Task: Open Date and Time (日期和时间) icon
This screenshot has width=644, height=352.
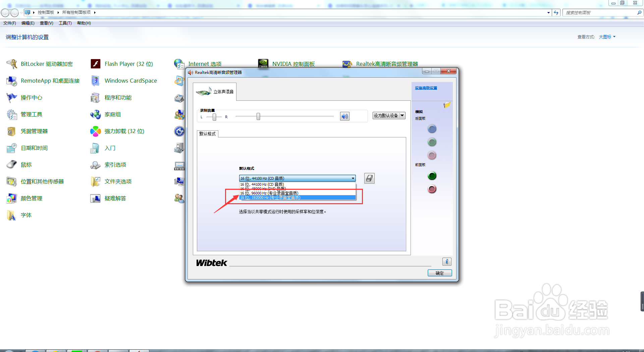Action: [12, 148]
